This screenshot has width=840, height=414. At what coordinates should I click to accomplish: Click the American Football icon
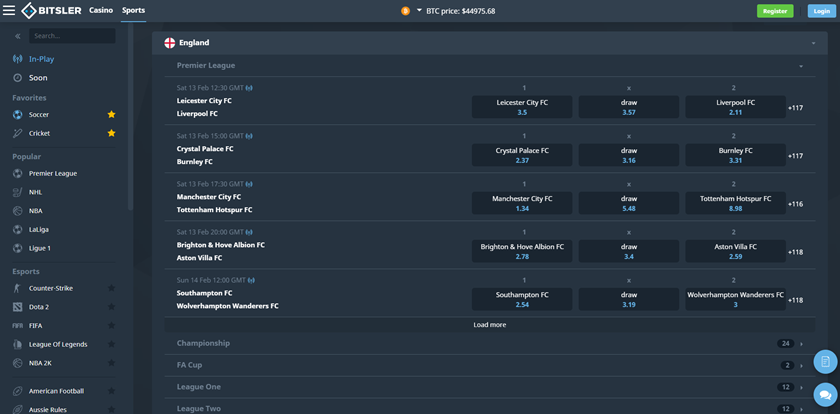[x=18, y=391]
